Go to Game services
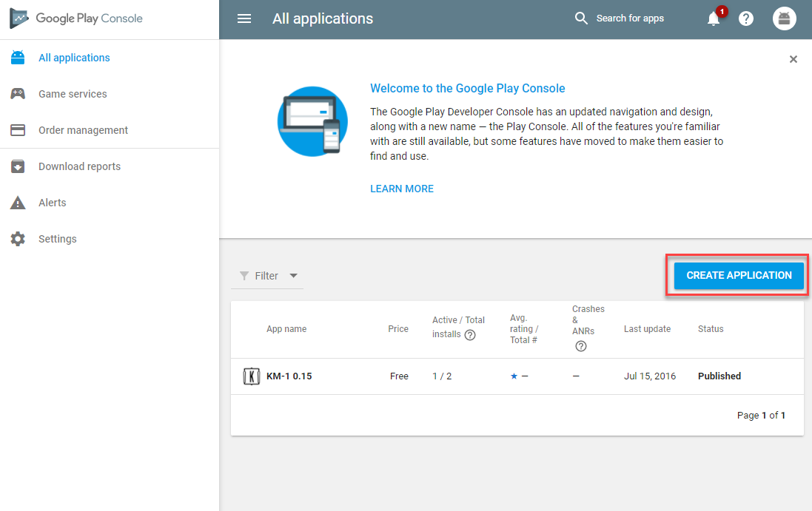Viewport: 812px width, 511px height. click(x=73, y=94)
